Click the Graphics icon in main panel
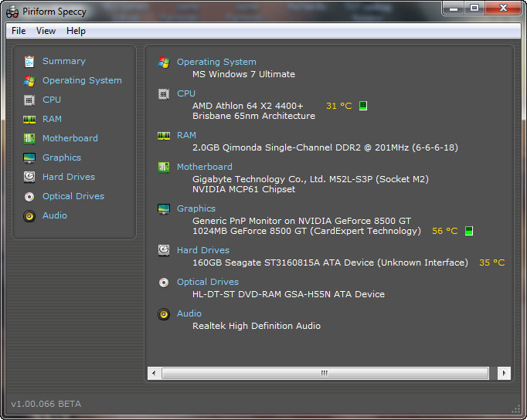 [164, 208]
